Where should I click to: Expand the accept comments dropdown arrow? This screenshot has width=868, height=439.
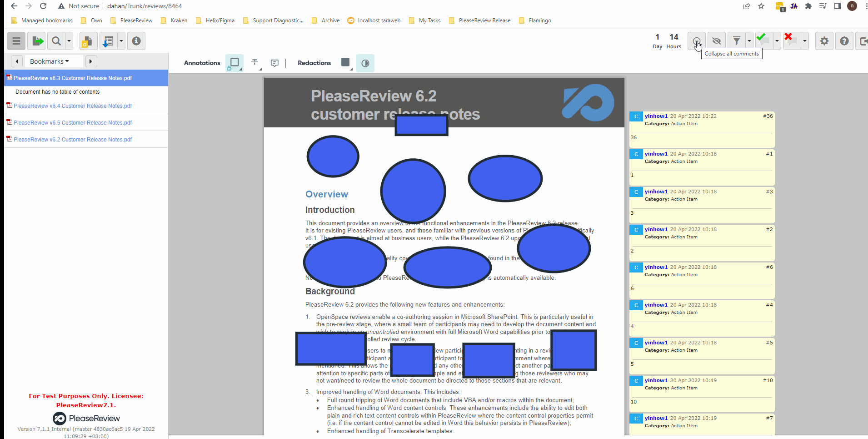(777, 41)
